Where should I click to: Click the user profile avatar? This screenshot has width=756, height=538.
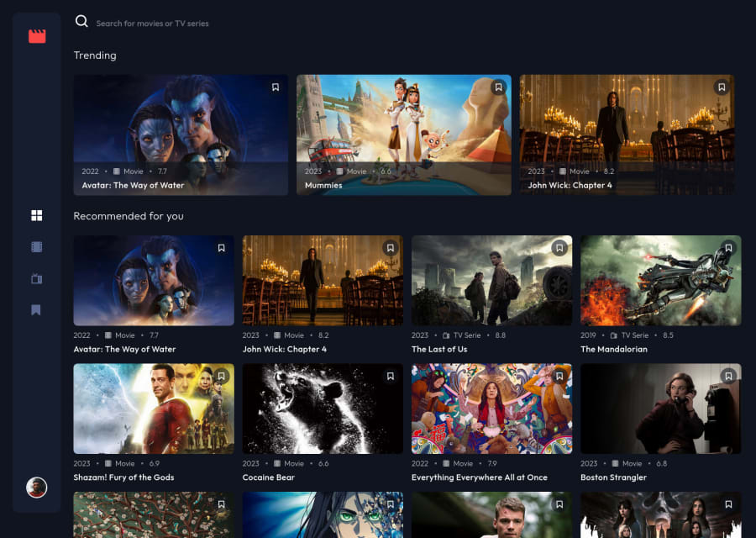[x=36, y=487]
